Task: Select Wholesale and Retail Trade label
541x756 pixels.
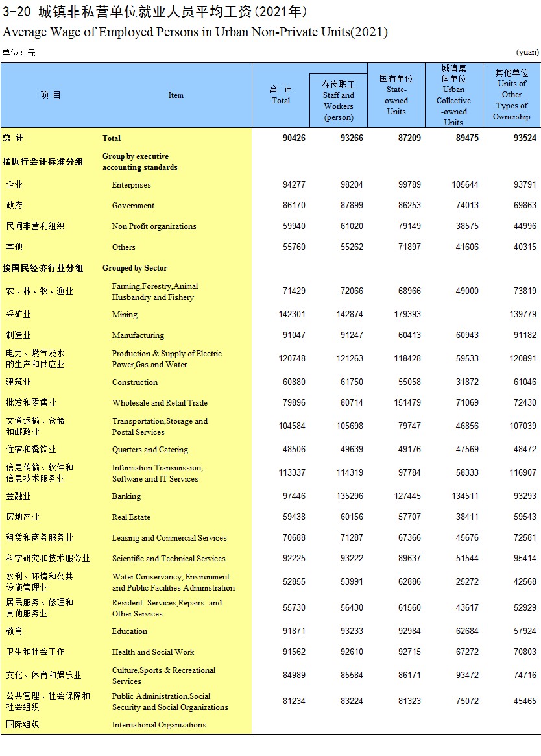Action: click(160, 403)
